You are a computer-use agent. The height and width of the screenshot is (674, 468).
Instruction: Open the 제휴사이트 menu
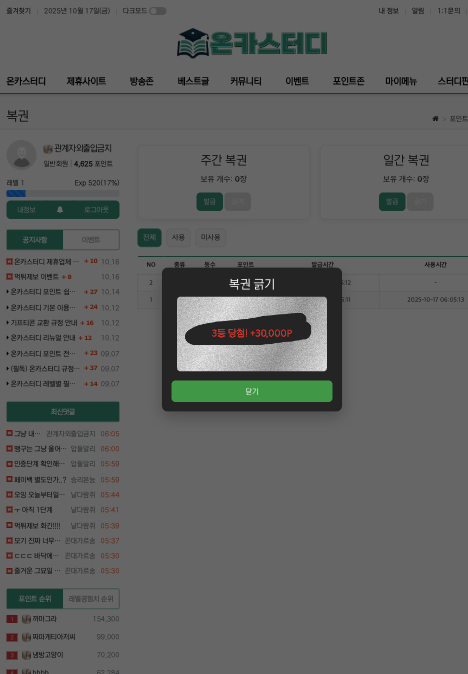coord(86,81)
